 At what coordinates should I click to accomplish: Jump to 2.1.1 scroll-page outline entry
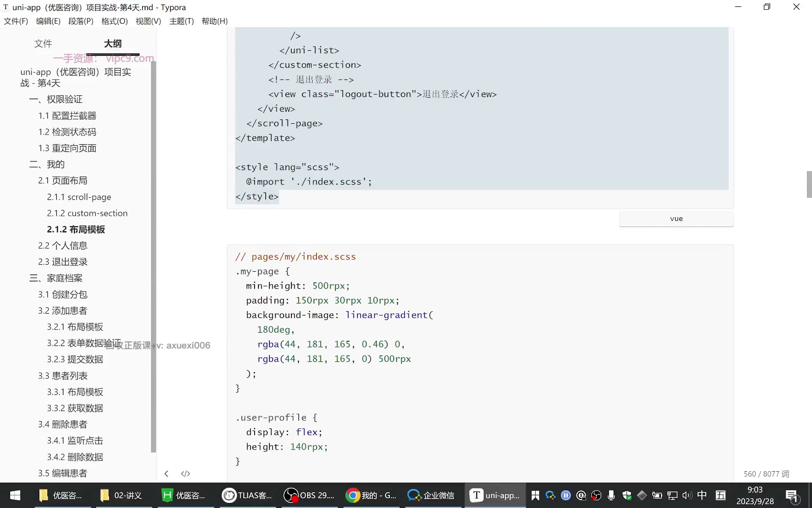[79, 197]
